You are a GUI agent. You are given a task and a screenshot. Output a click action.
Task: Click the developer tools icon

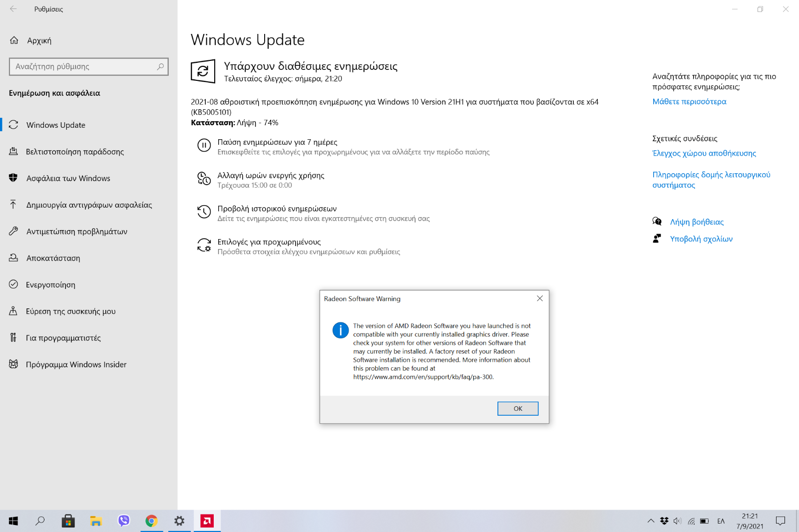(13, 337)
